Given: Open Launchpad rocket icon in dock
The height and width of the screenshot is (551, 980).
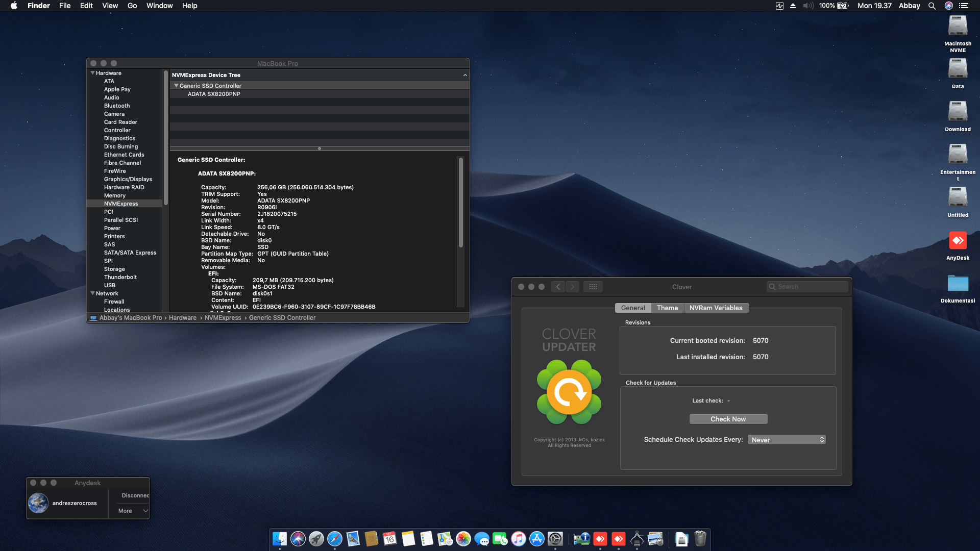Looking at the screenshot, I should [316, 539].
